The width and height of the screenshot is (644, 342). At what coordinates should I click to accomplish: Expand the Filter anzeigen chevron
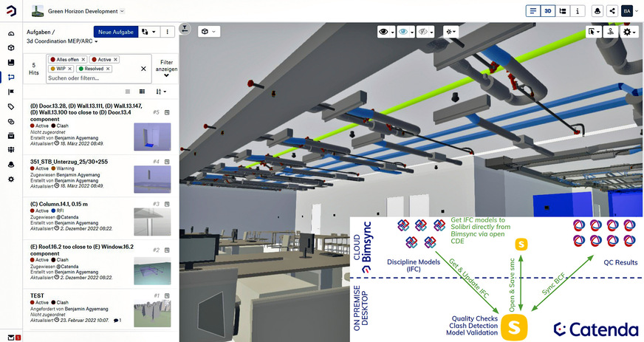166,75
